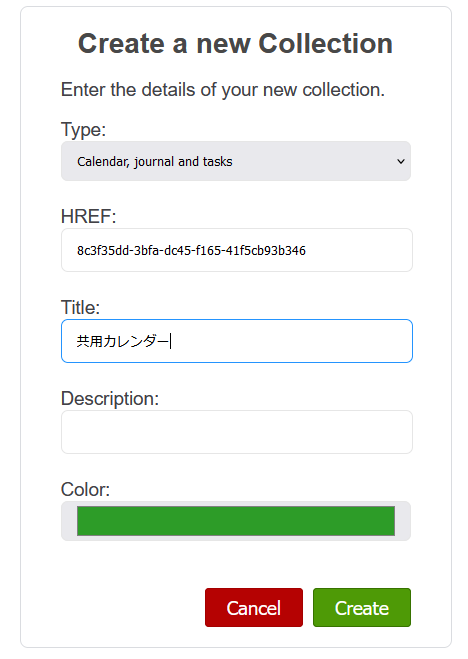Click the empty Description field
The image size is (468, 659).
237,432
